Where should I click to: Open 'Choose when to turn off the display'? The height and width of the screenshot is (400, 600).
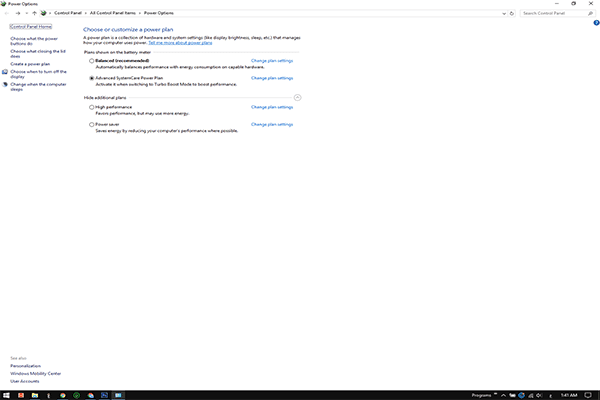pyautogui.click(x=38, y=74)
